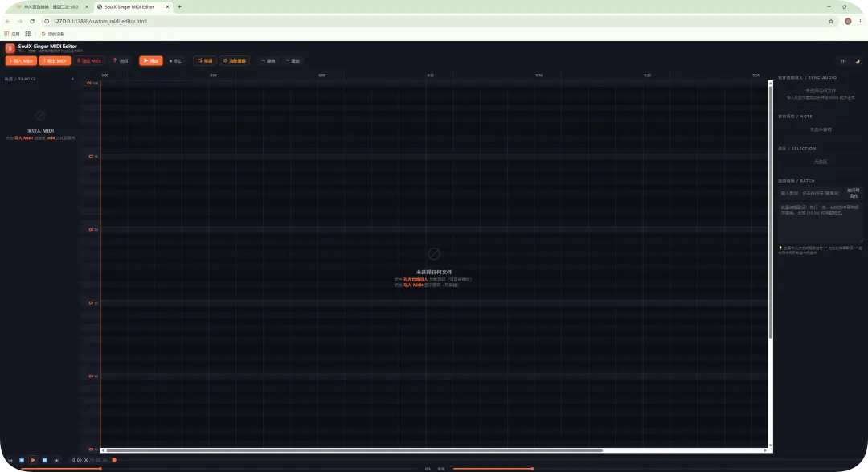Click the bottom transport play button
This screenshot has width=868, height=472.
33,461
